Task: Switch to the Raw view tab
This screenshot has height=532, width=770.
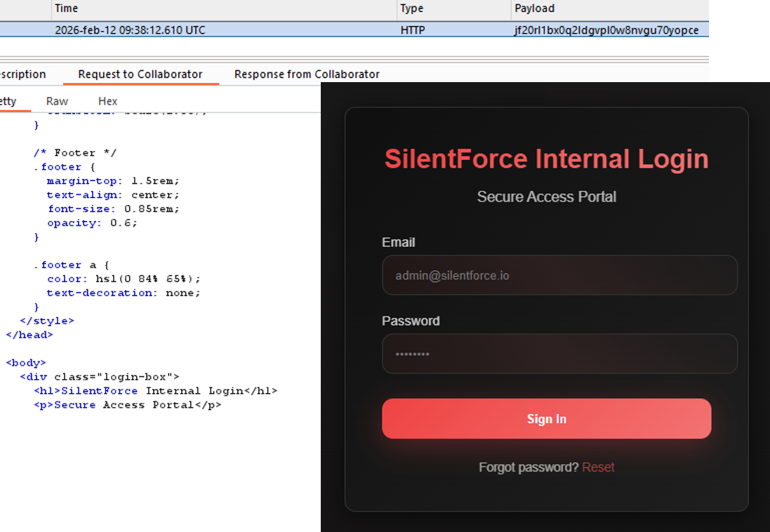Action: click(57, 101)
